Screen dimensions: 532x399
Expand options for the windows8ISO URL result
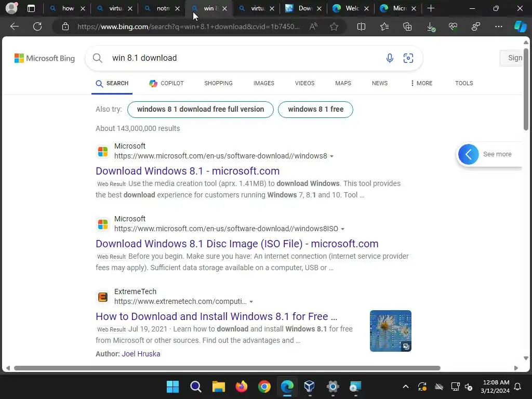pos(343,229)
